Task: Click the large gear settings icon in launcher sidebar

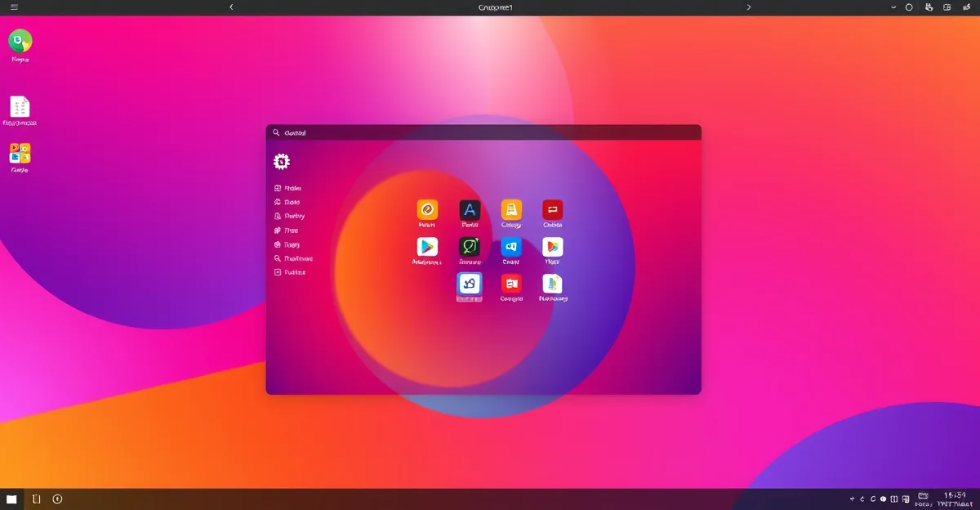Action: [282, 161]
